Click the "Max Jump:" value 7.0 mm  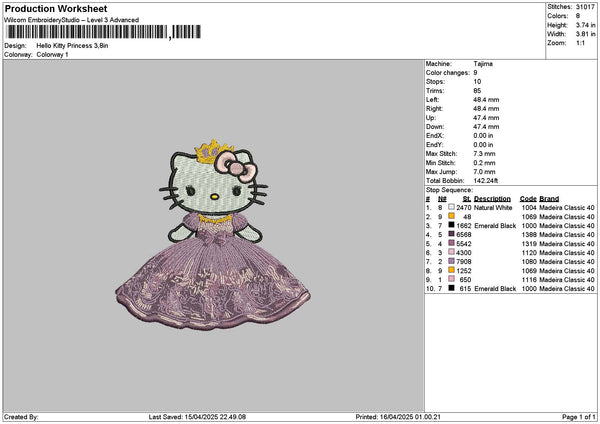point(484,172)
